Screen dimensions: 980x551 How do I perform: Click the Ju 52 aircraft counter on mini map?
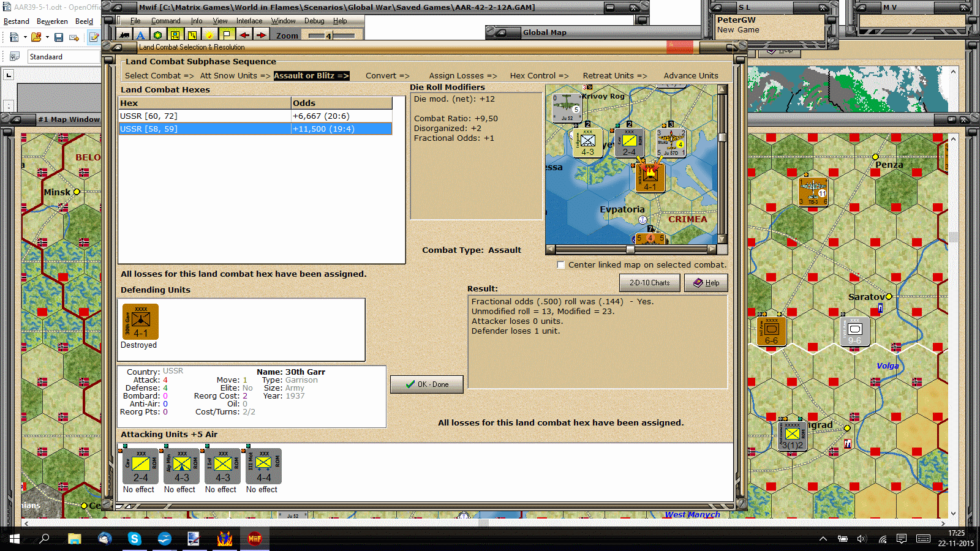click(567, 107)
